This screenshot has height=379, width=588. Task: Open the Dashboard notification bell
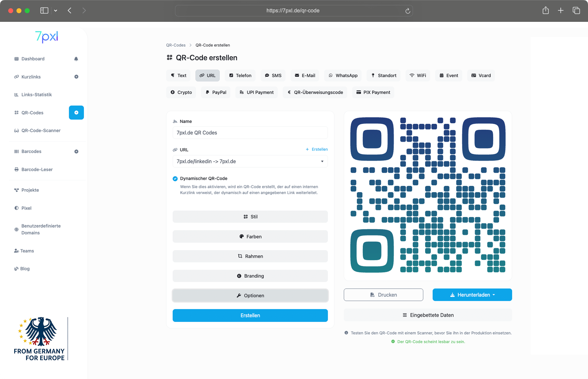[76, 58]
